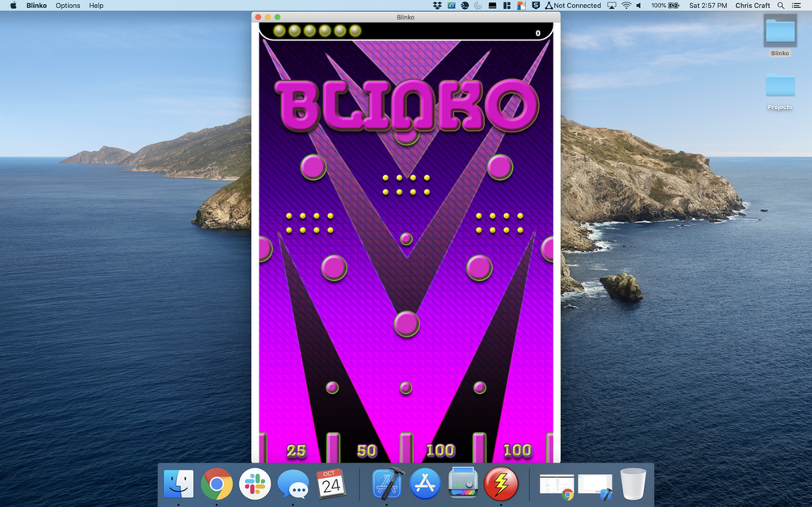This screenshot has width=812, height=507.
Task: Open Slack from the Dock
Action: pyautogui.click(x=255, y=484)
